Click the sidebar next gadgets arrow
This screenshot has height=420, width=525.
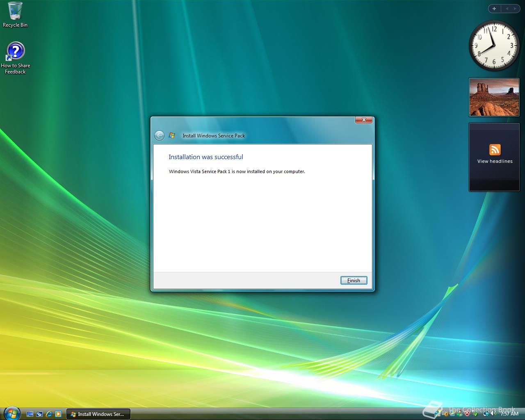[x=515, y=9]
